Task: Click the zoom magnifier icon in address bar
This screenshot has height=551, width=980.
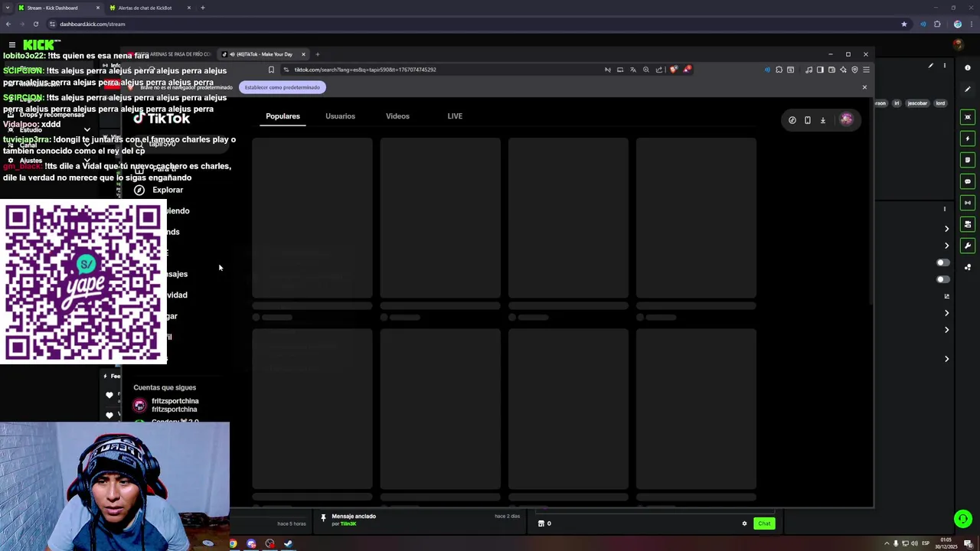Action: click(646, 70)
